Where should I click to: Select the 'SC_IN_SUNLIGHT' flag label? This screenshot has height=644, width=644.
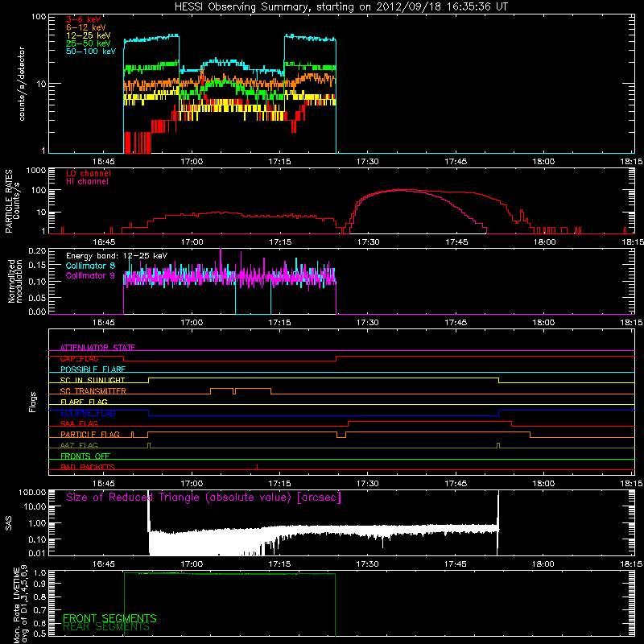click(x=93, y=380)
